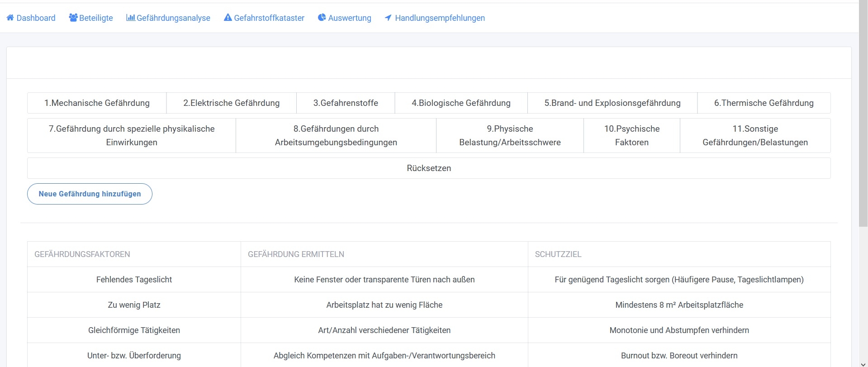This screenshot has width=868, height=367.
Task: Open the 3.Gefahrenstoffe category
Action: coord(346,103)
